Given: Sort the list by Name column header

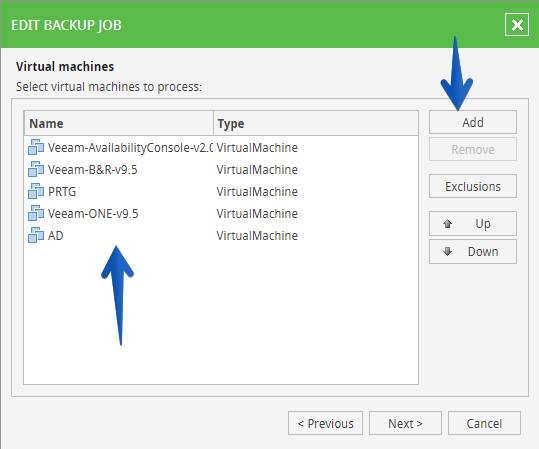Looking at the screenshot, I should coord(119,123).
